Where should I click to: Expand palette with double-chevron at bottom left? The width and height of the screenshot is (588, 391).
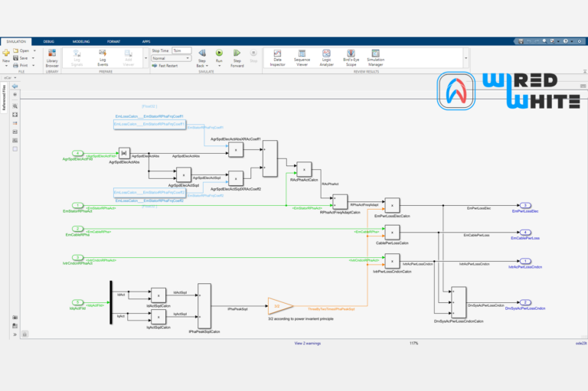[x=15, y=334]
